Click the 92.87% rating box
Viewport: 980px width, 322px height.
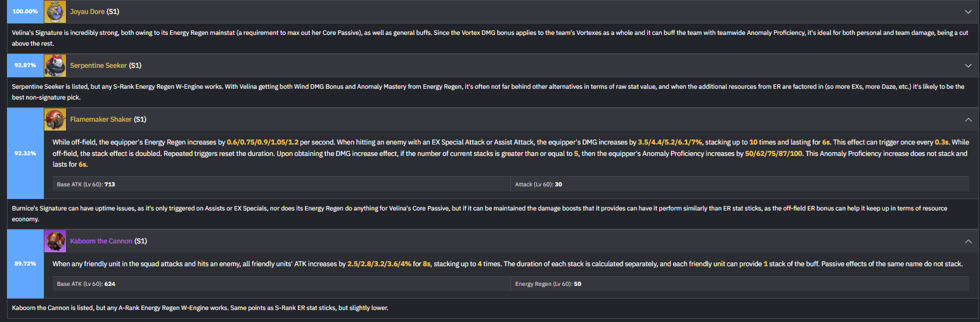(x=25, y=65)
